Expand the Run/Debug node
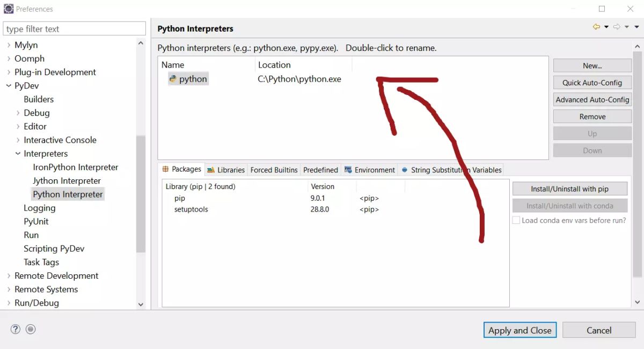The image size is (644, 349). [9, 303]
